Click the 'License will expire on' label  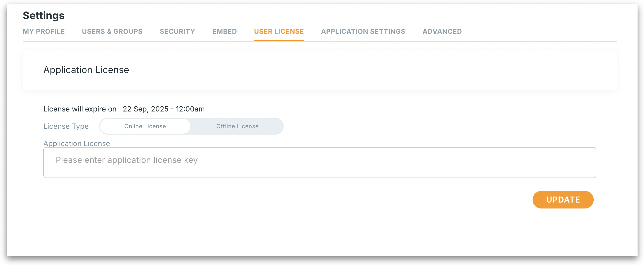pyautogui.click(x=80, y=109)
